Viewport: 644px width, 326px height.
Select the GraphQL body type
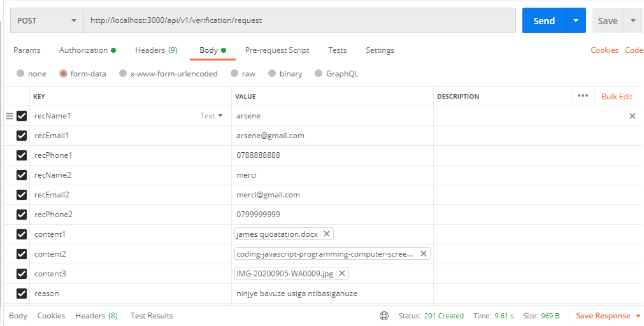[318, 73]
